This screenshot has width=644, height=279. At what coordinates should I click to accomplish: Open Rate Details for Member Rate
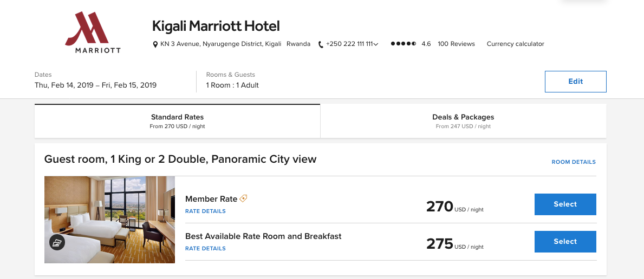coord(205,211)
